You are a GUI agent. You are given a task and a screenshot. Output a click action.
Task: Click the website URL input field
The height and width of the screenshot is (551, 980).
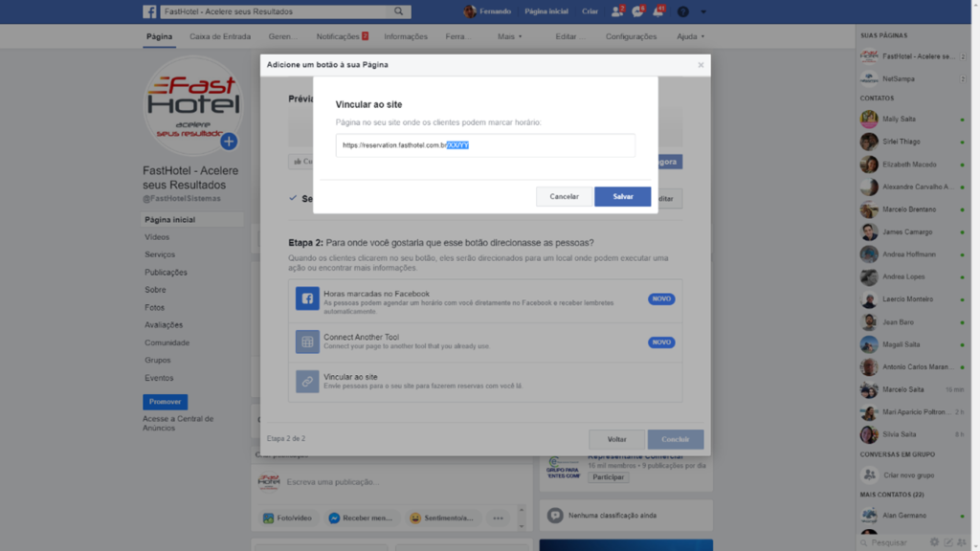485,145
